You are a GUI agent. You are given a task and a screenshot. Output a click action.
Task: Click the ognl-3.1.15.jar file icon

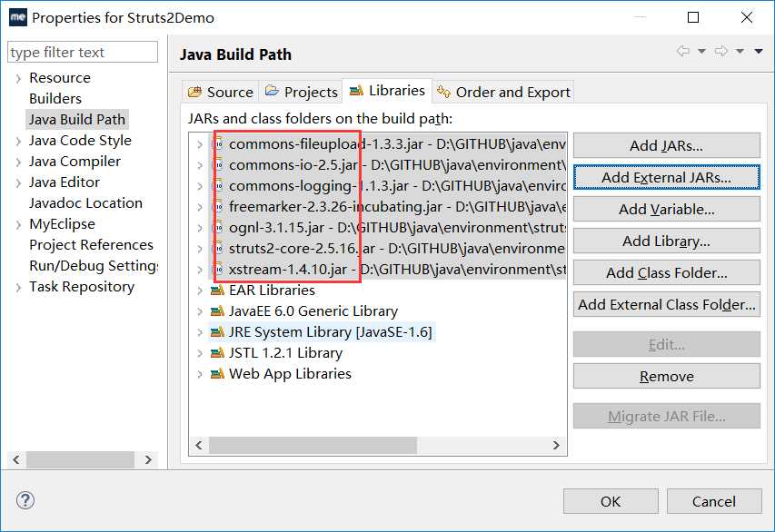pos(218,228)
